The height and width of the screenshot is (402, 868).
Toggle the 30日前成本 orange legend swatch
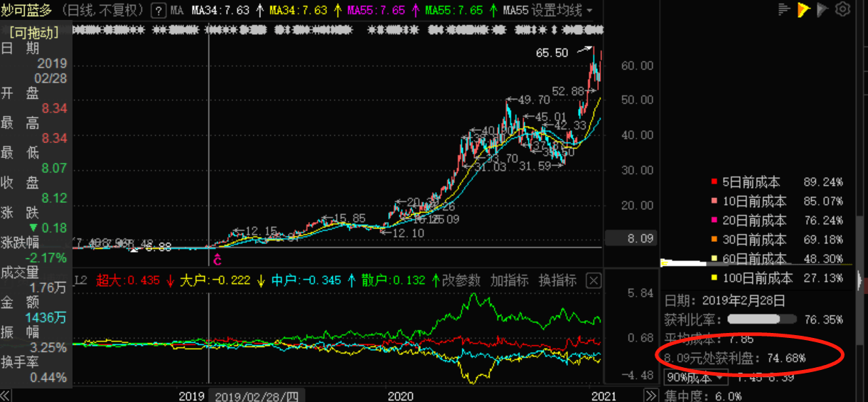(714, 240)
